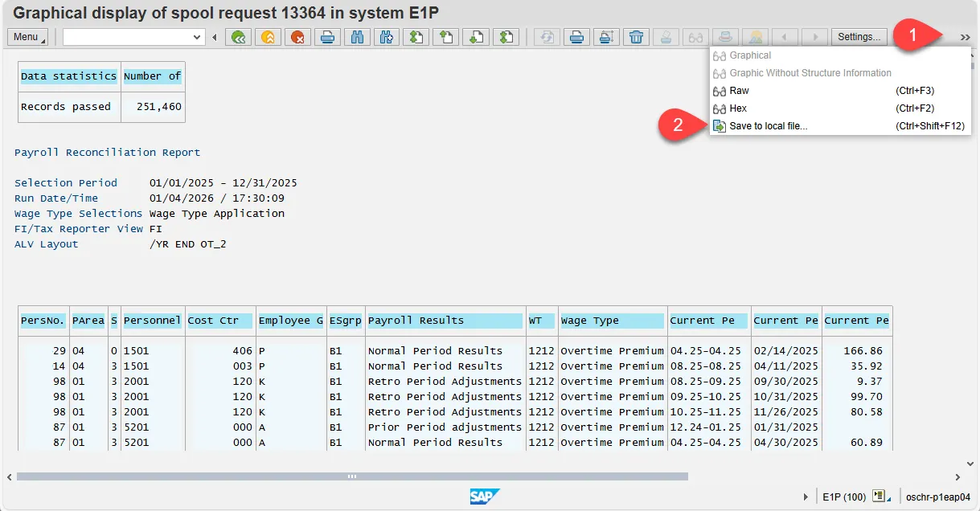Click the greyed right arrow toolbar button
Screen dimensions: 980x511
pos(814,37)
